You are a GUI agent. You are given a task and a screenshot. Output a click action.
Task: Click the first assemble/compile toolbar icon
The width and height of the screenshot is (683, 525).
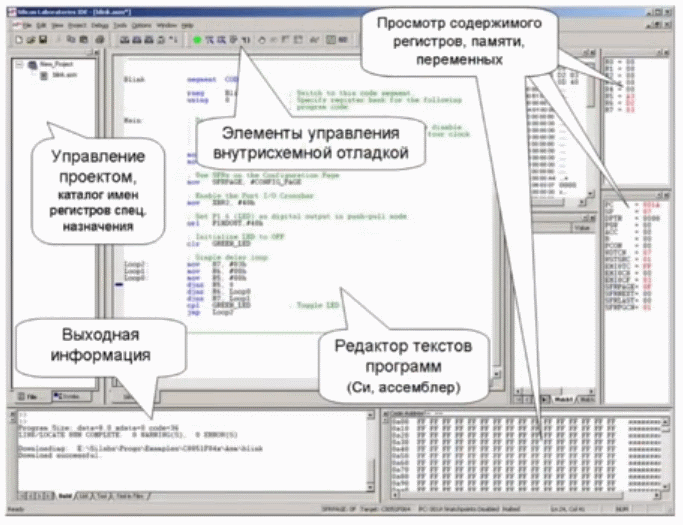point(125,40)
